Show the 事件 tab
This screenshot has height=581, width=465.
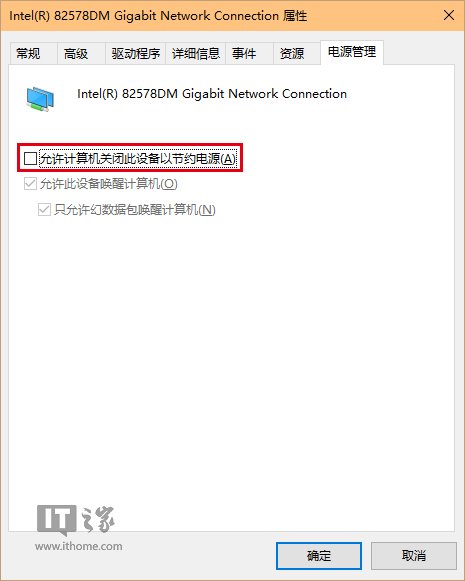click(x=244, y=54)
